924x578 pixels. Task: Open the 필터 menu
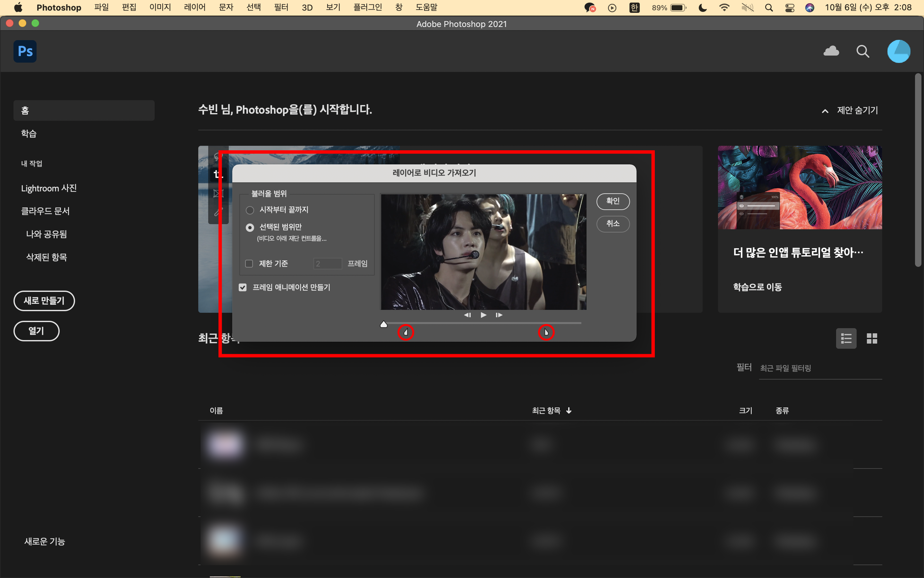[x=281, y=7]
